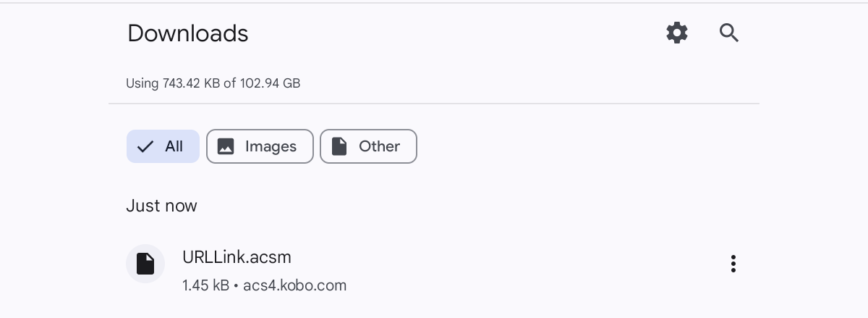Open the URLLink.acsm file name
The image size is (868, 318).
pos(237,257)
